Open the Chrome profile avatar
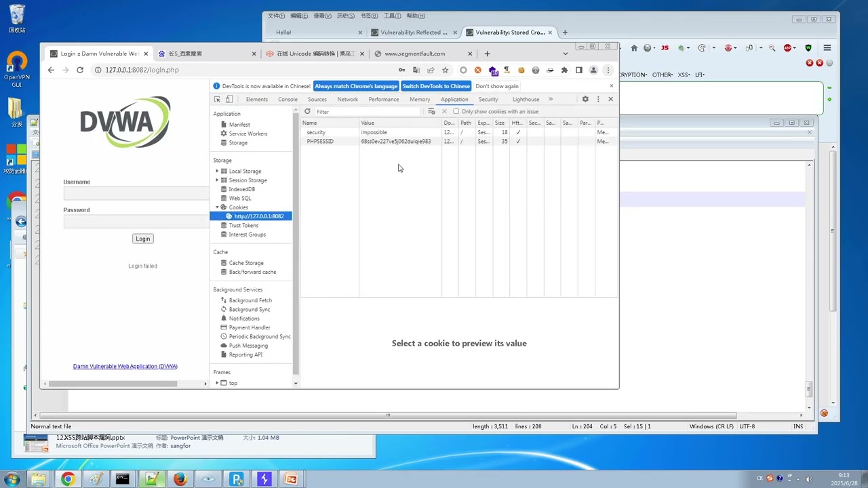This screenshot has height=488, width=868. click(x=593, y=70)
